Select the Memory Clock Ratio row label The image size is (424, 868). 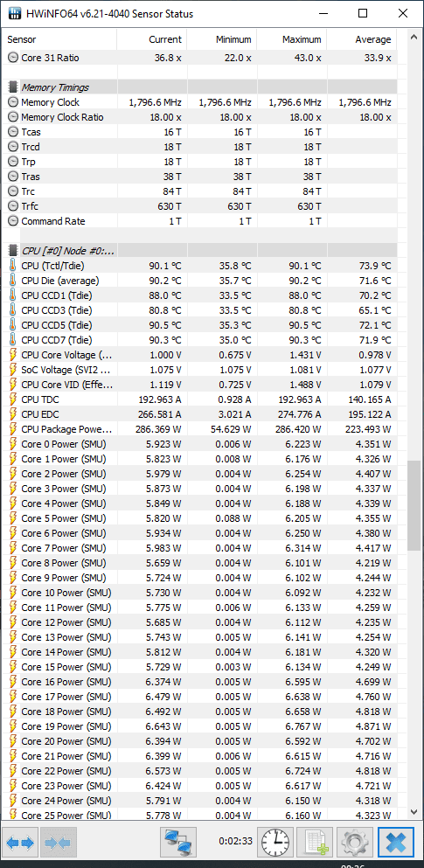coord(62,117)
